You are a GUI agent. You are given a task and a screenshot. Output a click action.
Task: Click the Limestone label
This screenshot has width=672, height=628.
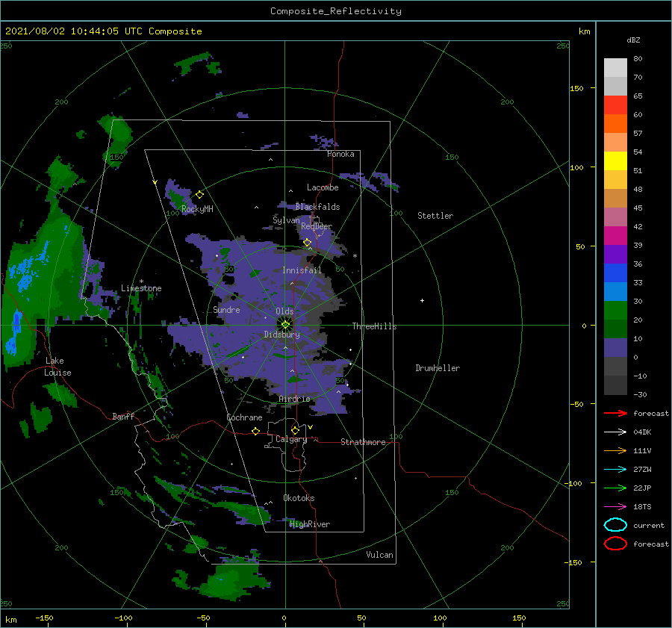pos(141,288)
